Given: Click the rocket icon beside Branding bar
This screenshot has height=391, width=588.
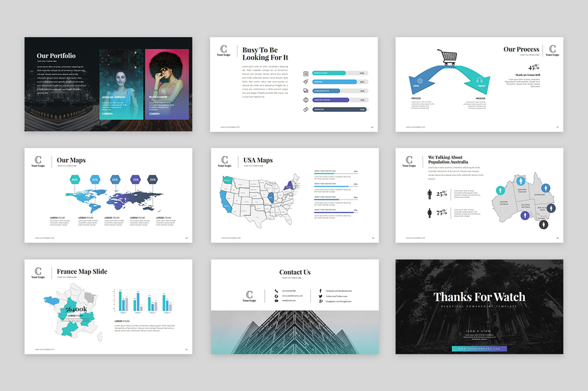Looking at the screenshot, I should pyautogui.click(x=306, y=82).
